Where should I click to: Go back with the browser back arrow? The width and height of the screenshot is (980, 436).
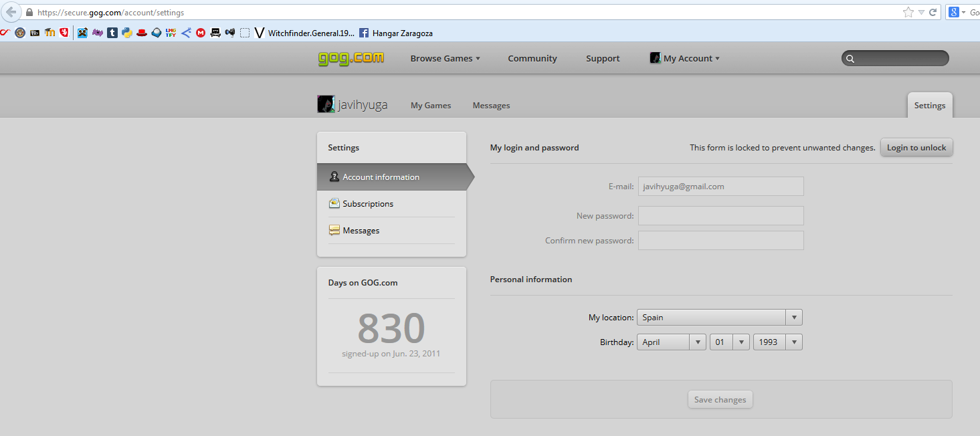(11, 12)
